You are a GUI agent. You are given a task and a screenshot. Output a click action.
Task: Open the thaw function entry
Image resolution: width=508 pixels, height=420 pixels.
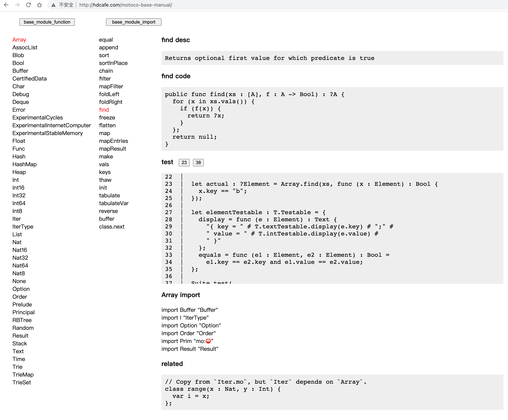(x=105, y=180)
